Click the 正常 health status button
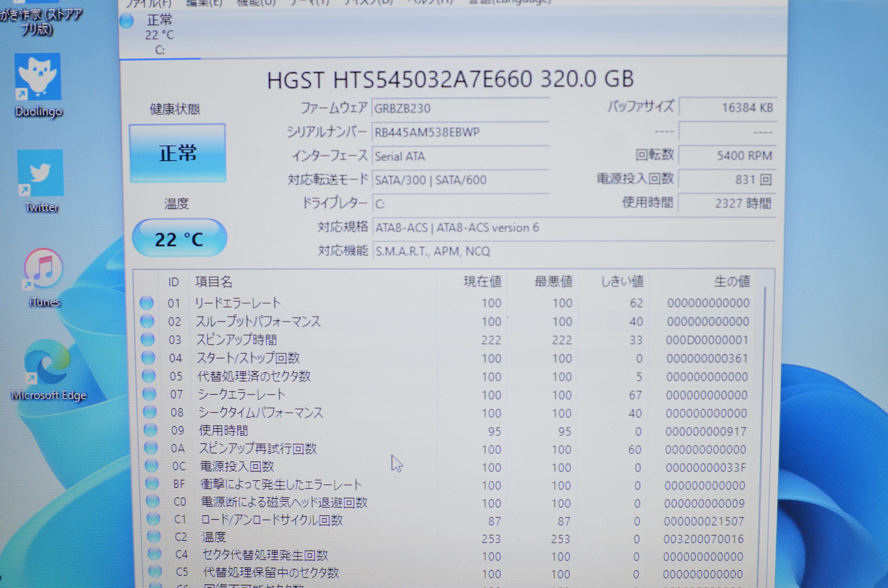Image resolution: width=888 pixels, height=588 pixels. pos(177,153)
